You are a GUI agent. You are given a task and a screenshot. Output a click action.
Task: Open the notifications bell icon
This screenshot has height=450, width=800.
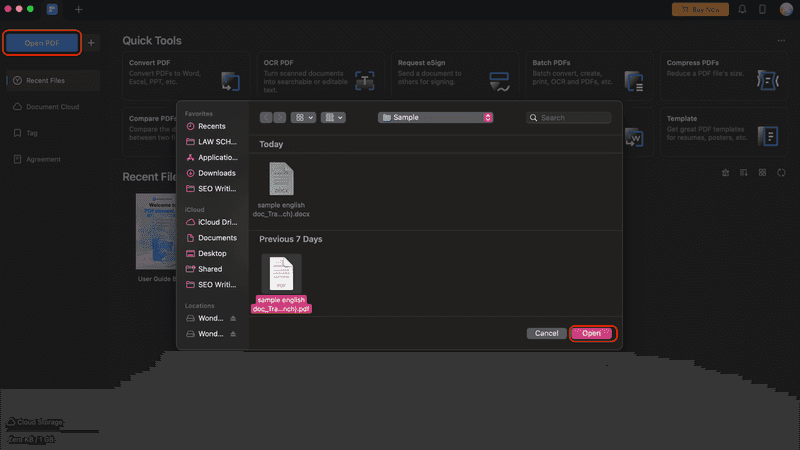tap(742, 9)
